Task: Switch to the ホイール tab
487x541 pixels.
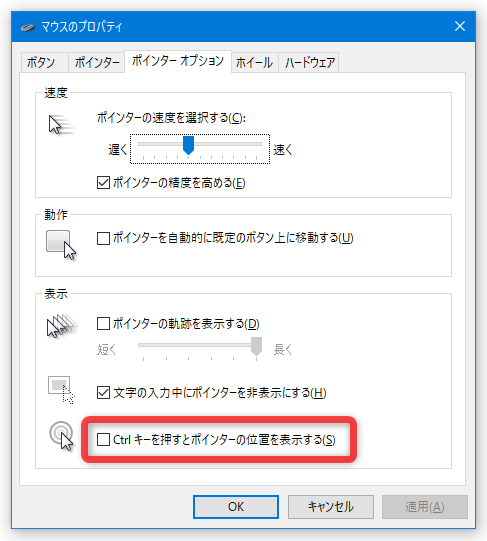Action: click(x=255, y=62)
